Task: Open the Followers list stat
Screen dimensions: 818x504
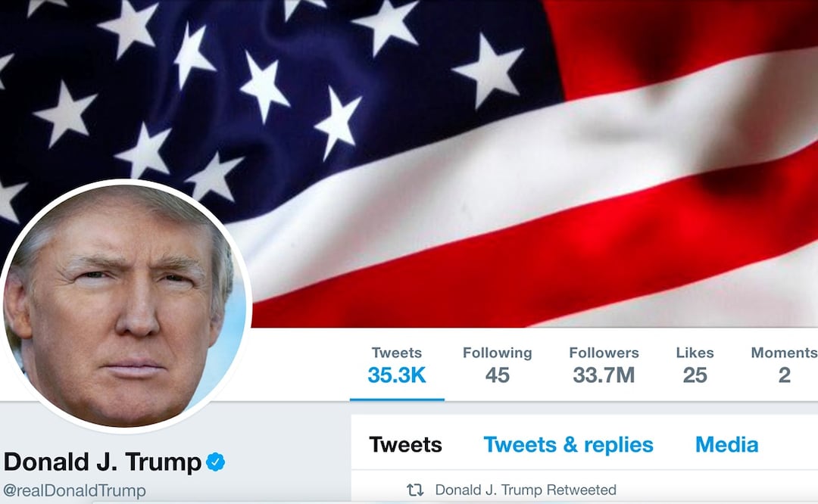Action: coord(604,365)
